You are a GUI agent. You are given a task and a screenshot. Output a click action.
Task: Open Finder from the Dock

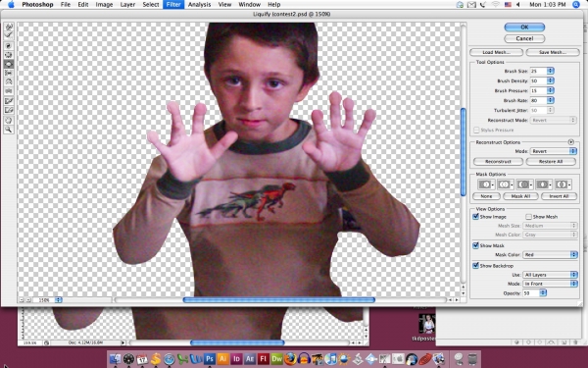[115, 359]
